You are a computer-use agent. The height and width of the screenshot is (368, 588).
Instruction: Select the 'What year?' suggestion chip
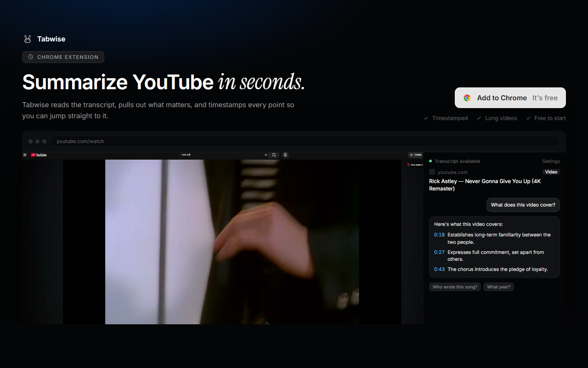(x=498, y=287)
